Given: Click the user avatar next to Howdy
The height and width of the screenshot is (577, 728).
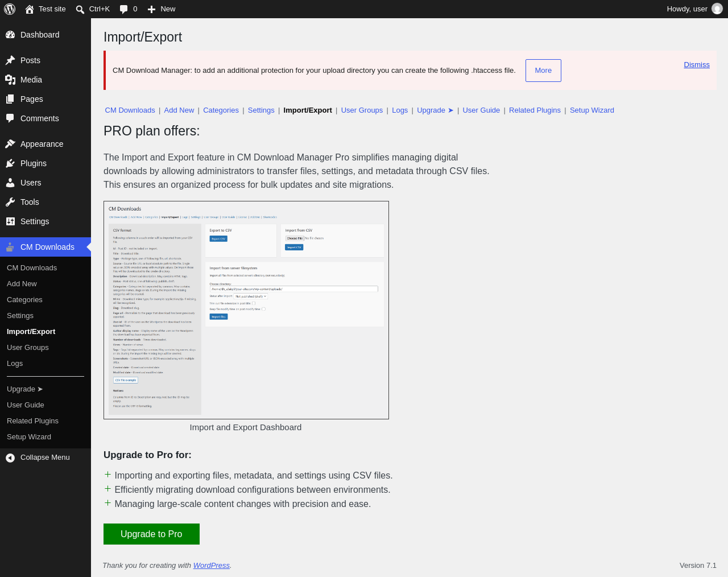Looking at the screenshot, I should [717, 9].
